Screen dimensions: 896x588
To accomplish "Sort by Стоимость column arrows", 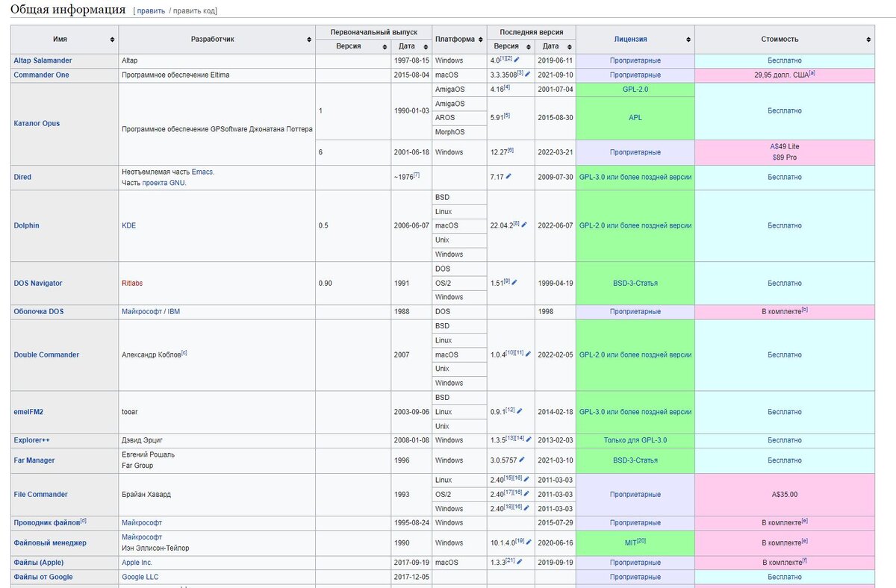I will 868,40.
